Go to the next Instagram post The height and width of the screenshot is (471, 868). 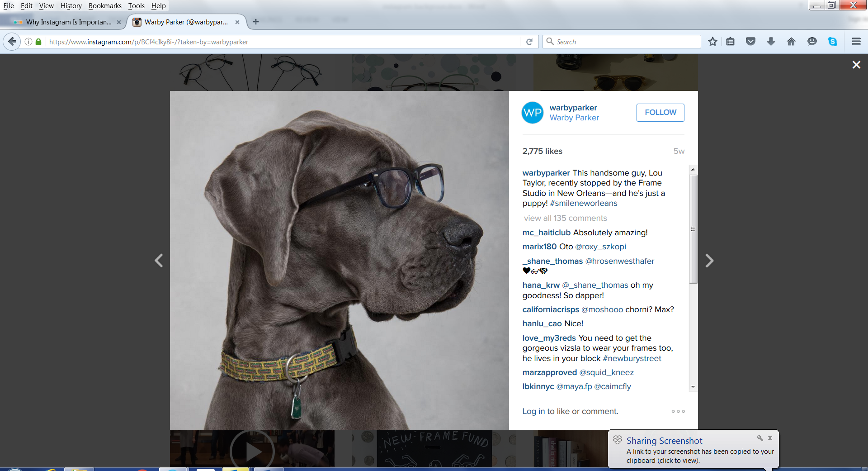[709, 261]
